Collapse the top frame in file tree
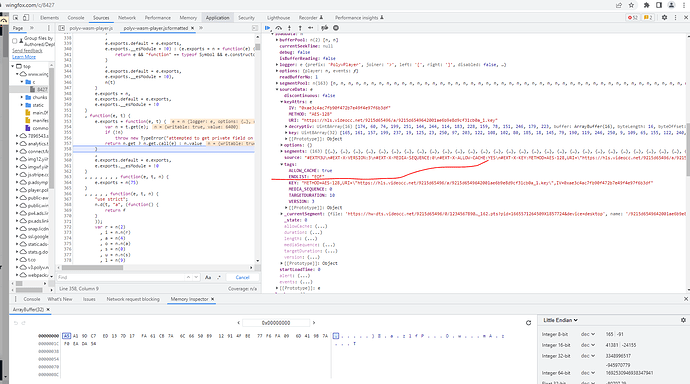The width and height of the screenshot is (690, 384). coord(13,66)
